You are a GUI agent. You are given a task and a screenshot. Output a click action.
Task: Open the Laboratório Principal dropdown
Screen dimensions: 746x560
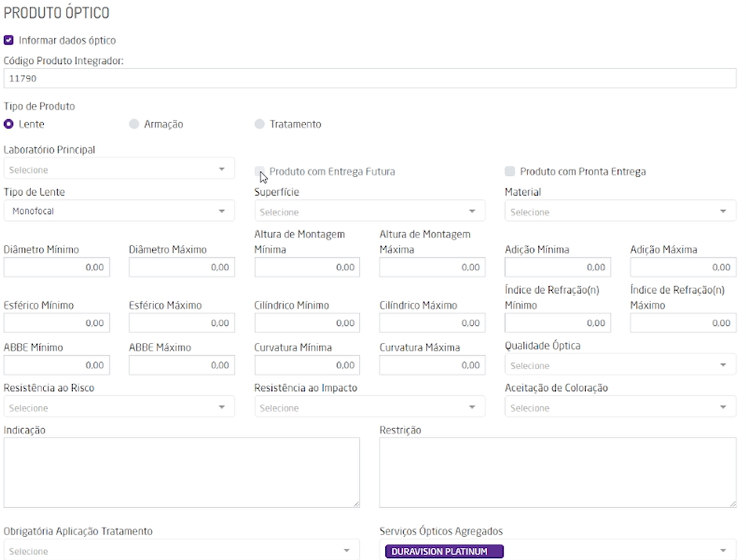tap(119, 170)
